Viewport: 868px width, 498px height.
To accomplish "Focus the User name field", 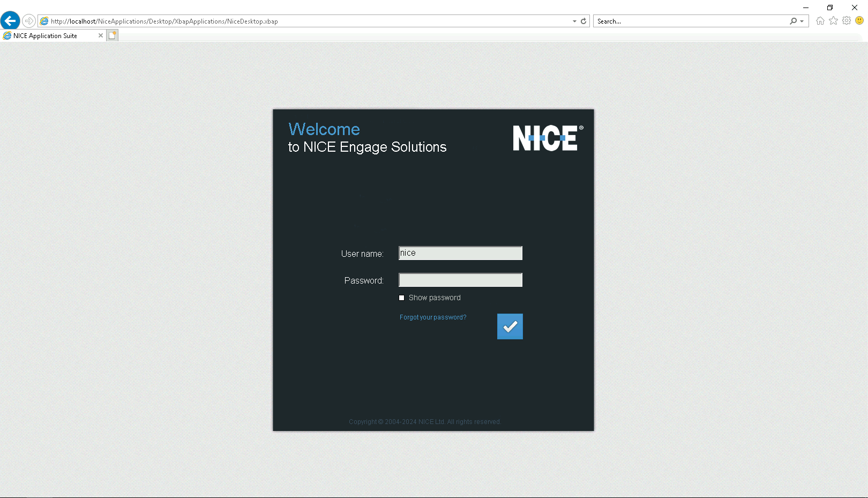I will pos(460,253).
